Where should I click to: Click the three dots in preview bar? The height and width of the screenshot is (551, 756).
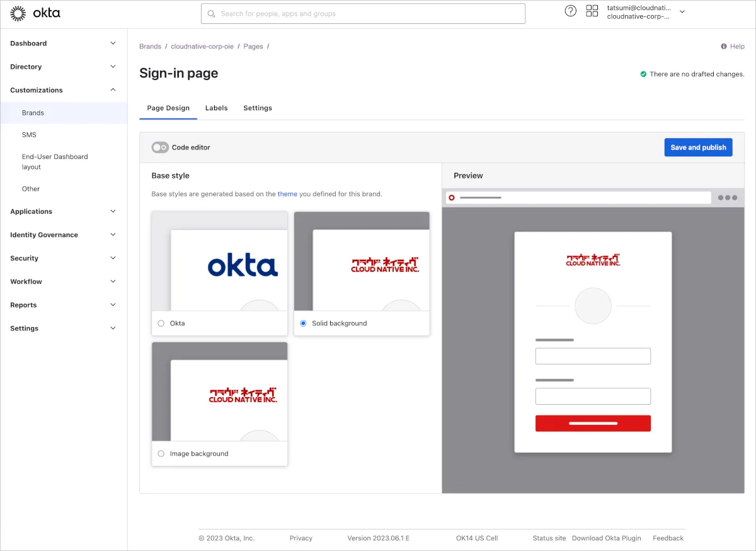pyautogui.click(x=727, y=198)
